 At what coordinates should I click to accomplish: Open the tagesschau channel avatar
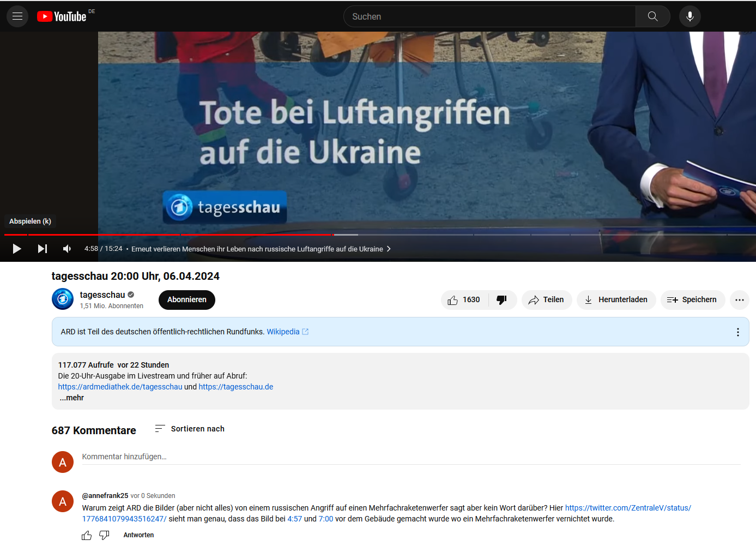click(x=63, y=299)
